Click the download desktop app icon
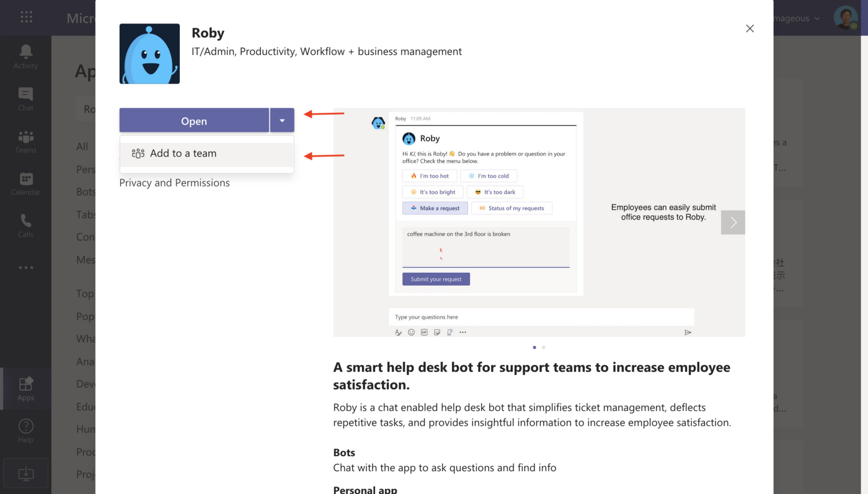 (25, 474)
